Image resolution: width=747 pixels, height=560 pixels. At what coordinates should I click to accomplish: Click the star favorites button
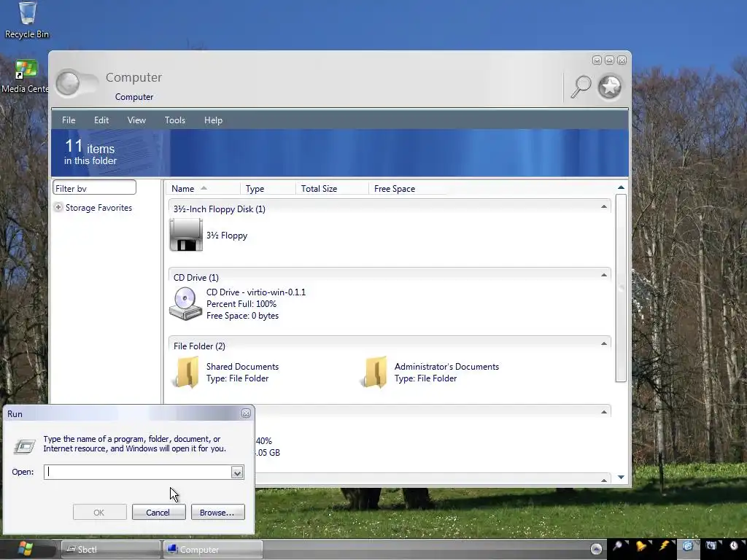point(610,87)
